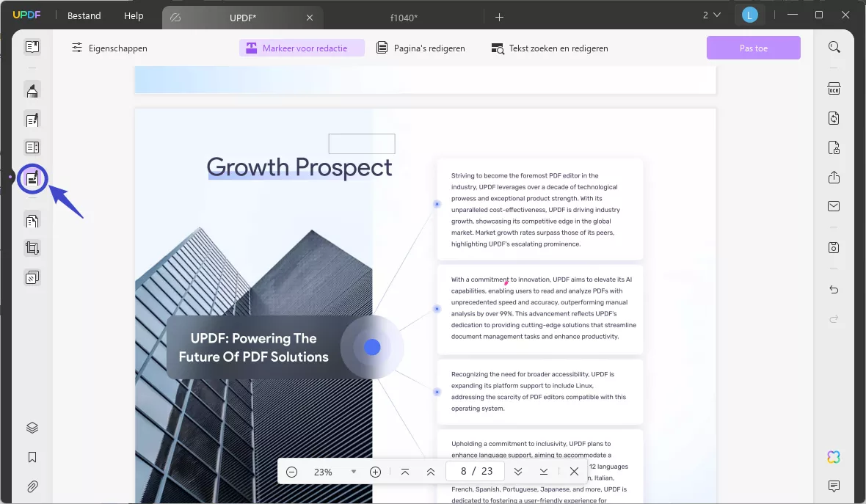Show the Attachments paperclip panel

32,486
